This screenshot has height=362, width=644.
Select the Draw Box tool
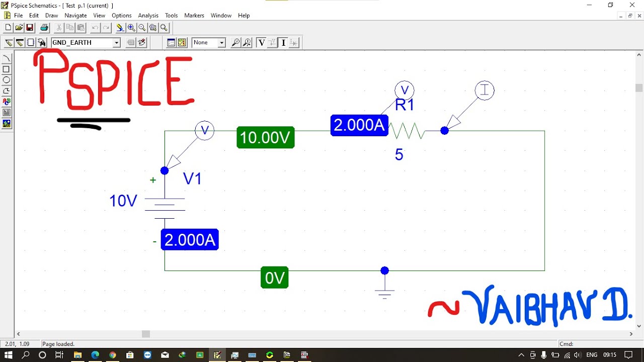[7, 69]
